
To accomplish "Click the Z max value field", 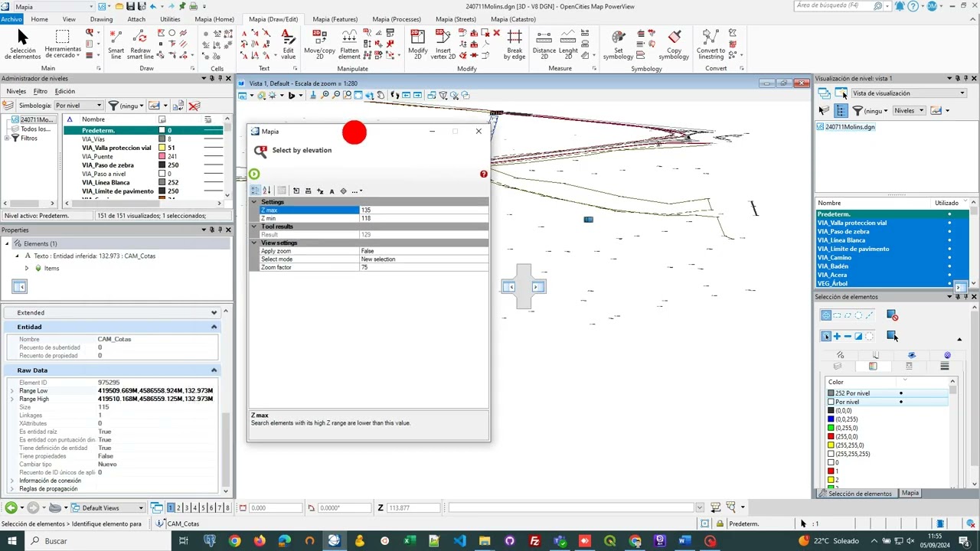I will (423, 210).
